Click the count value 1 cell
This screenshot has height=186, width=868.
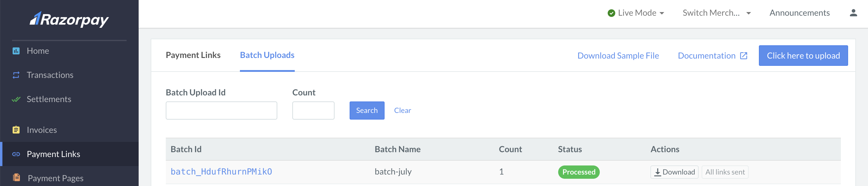501,172
